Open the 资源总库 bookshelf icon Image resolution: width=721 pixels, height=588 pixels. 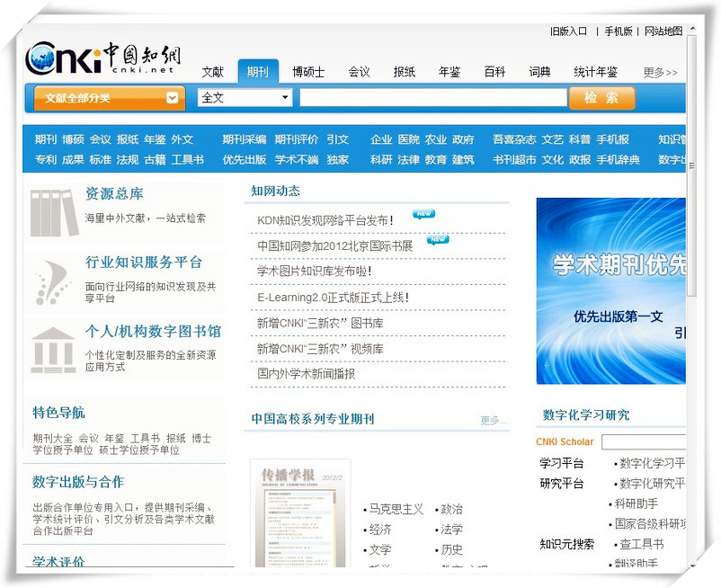click(x=55, y=213)
